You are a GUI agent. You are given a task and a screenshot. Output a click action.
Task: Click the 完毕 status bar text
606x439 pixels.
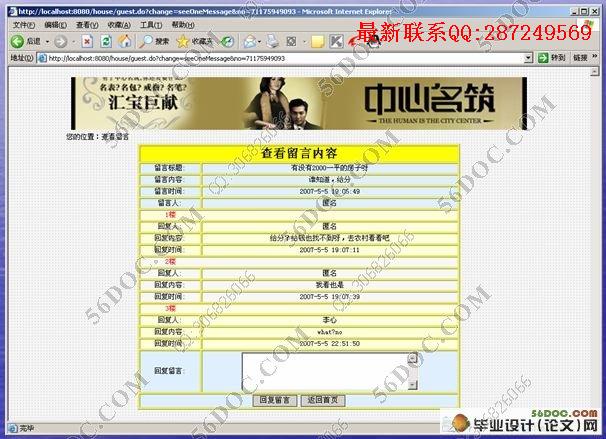[x=27, y=428]
